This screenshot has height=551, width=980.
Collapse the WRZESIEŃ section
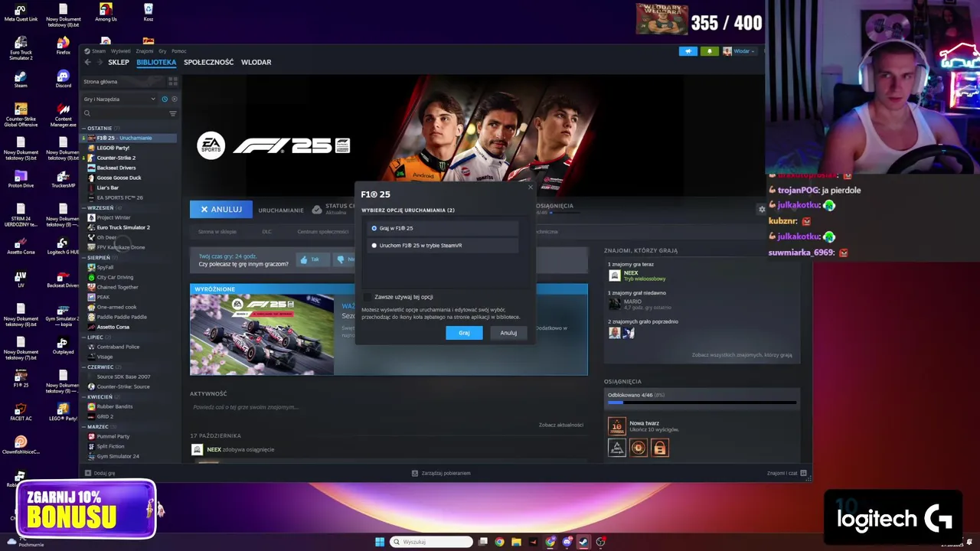[100, 208]
